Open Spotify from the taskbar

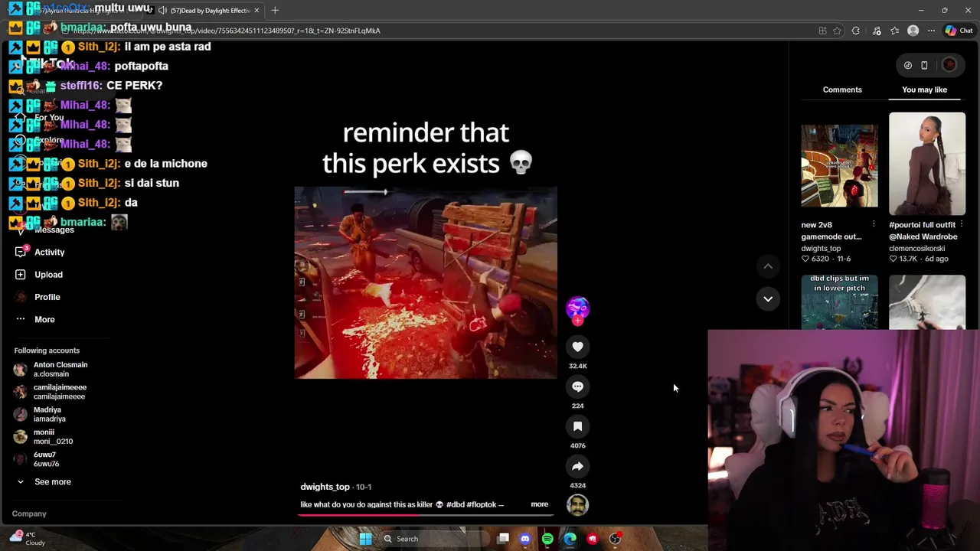click(547, 539)
